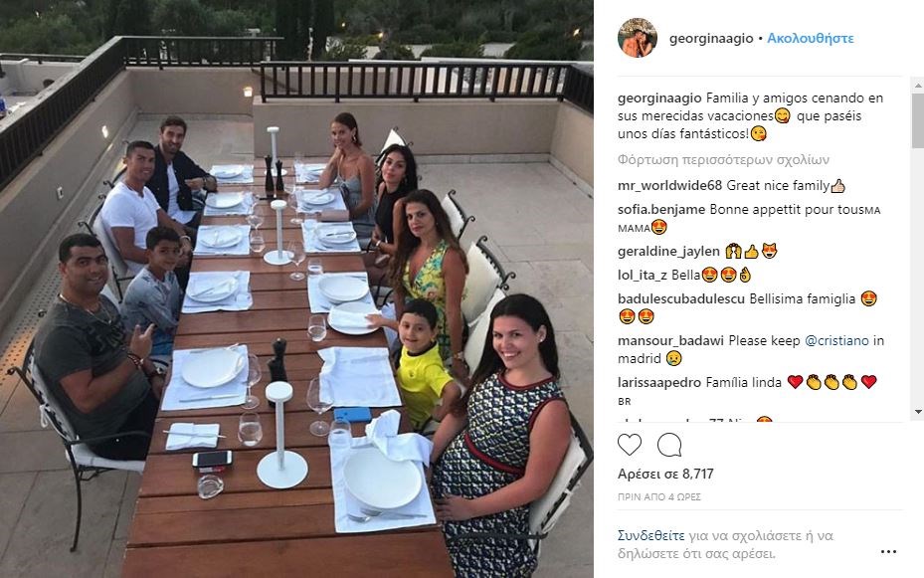Click the scrollbar up arrow in comments

(918, 86)
